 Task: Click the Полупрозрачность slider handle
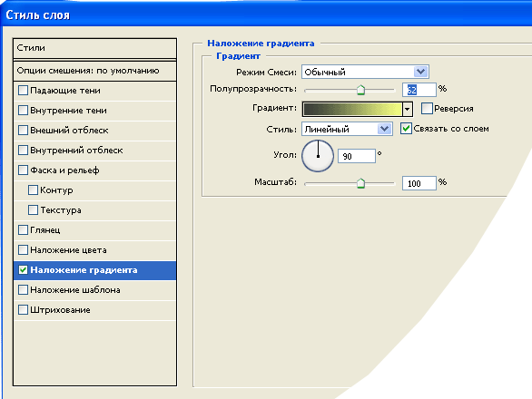360,90
